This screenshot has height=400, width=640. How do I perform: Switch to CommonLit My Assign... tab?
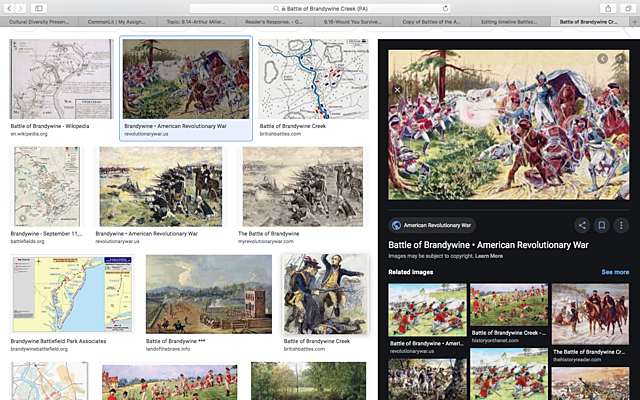point(118,22)
